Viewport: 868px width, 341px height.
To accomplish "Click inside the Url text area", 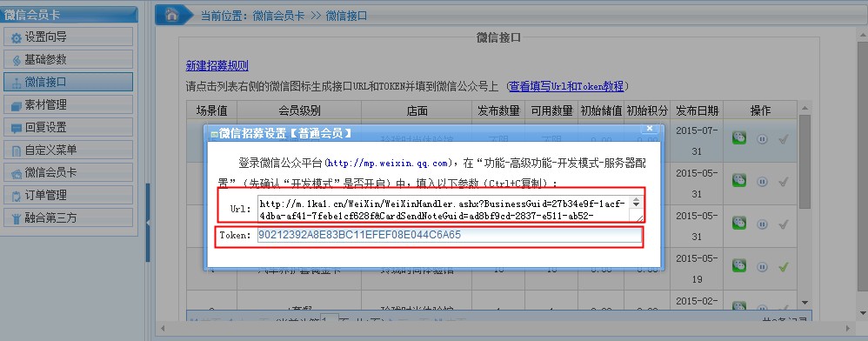I will [x=444, y=209].
